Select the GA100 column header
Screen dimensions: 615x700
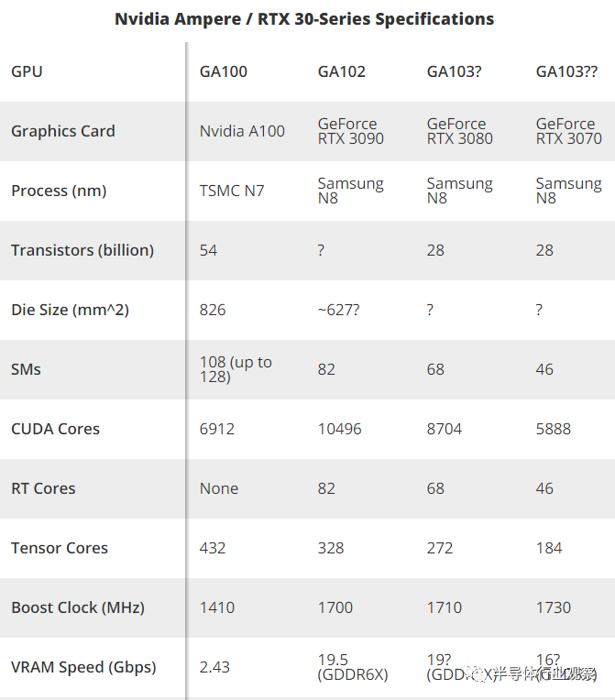pyautogui.click(x=224, y=71)
